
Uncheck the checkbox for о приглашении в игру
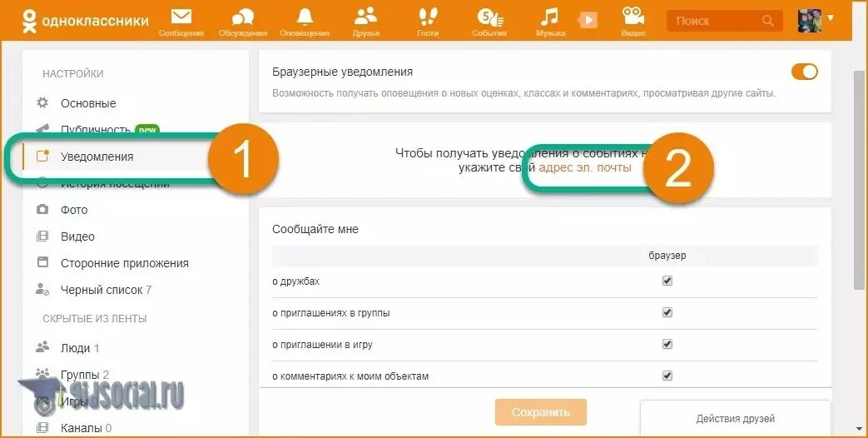(667, 344)
